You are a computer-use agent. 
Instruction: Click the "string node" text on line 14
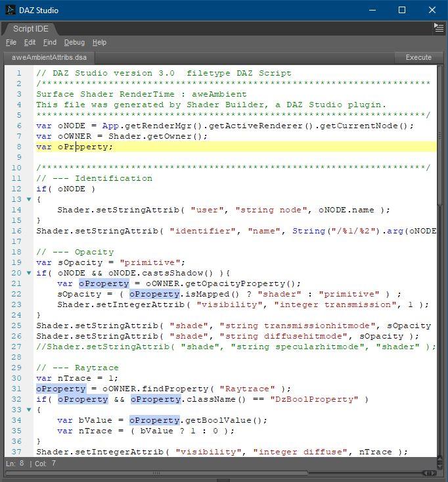point(271,210)
